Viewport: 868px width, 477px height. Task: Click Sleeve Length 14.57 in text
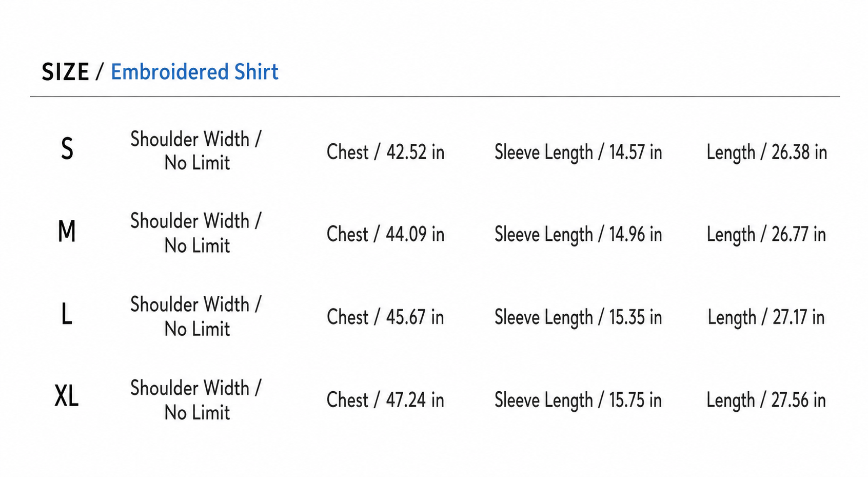[x=578, y=152]
